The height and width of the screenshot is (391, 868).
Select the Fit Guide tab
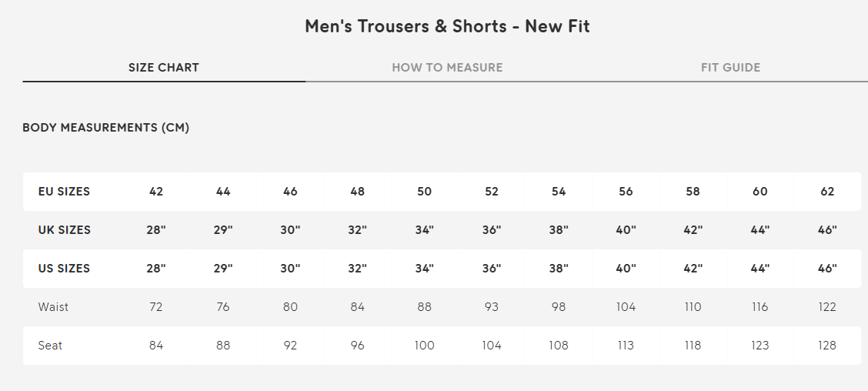730,68
